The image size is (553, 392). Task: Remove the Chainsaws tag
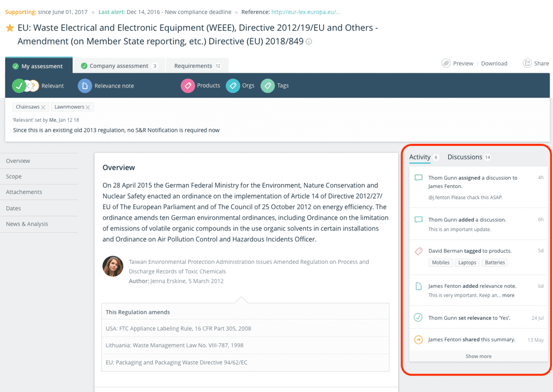[x=43, y=108]
